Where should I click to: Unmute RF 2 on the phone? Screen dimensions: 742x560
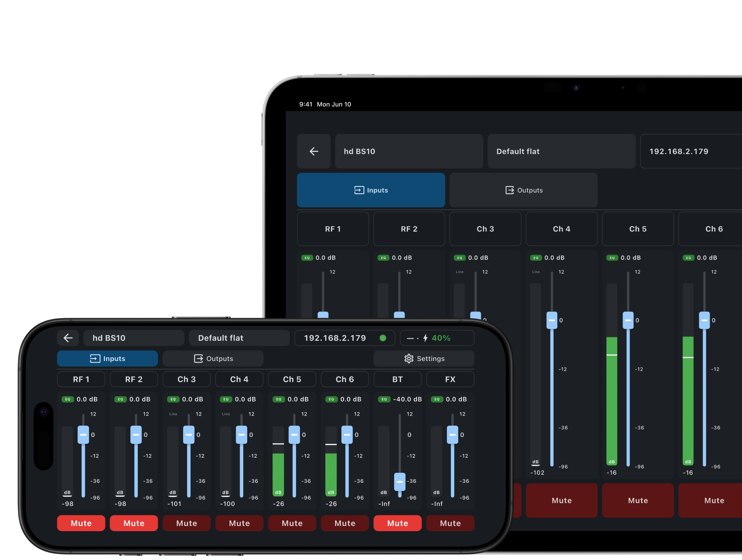point(134,523)
